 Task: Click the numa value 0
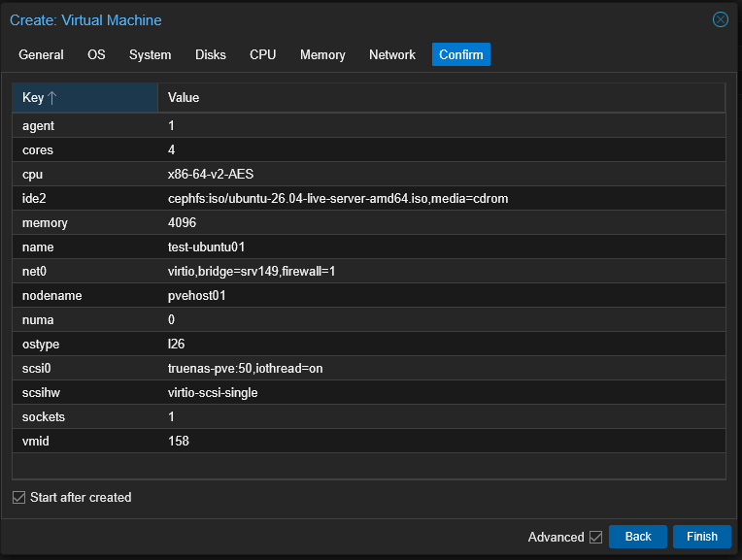(x=171, y=319)
